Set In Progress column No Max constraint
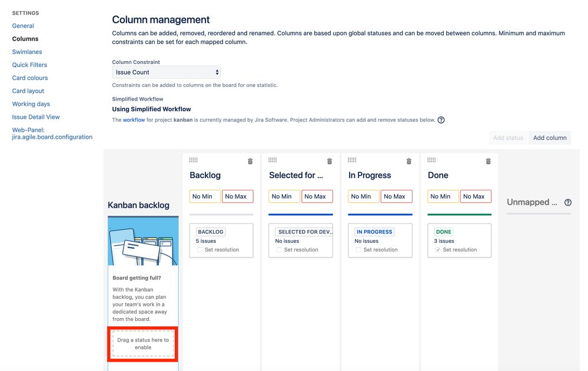The width and height of the screenshot is (588, 371). tap(397, 196)
